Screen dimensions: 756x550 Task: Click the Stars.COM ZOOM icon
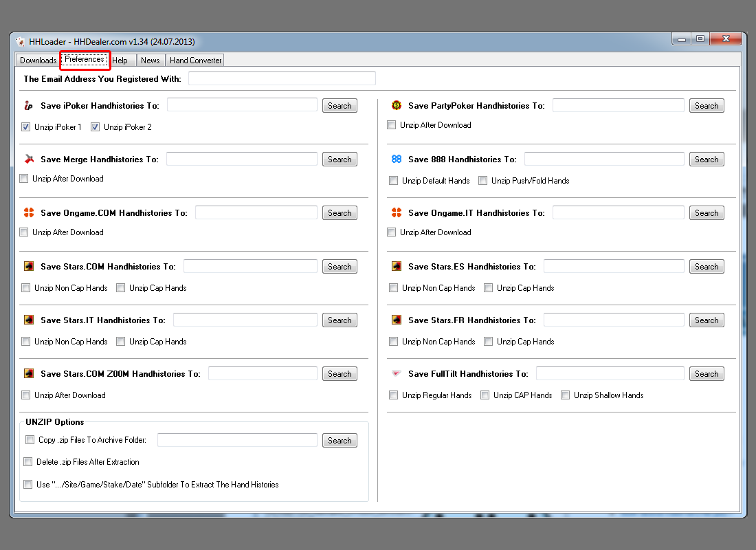point(29,374)
